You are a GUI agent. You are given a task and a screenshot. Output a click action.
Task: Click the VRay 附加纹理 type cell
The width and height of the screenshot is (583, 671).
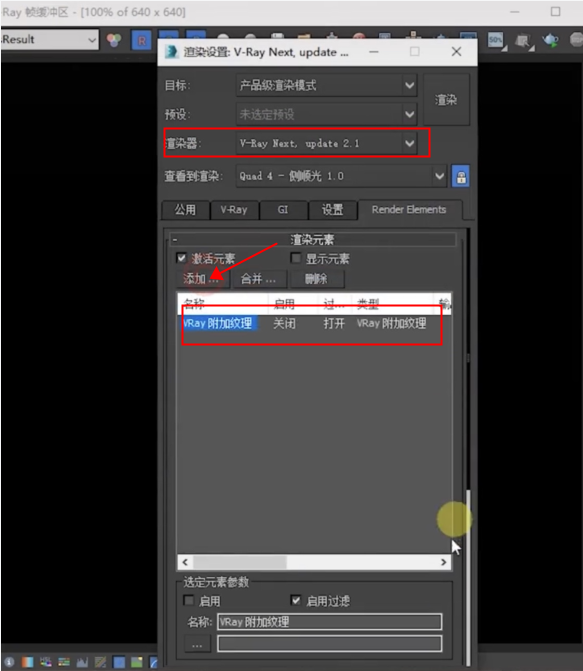(x=391, y=324)
